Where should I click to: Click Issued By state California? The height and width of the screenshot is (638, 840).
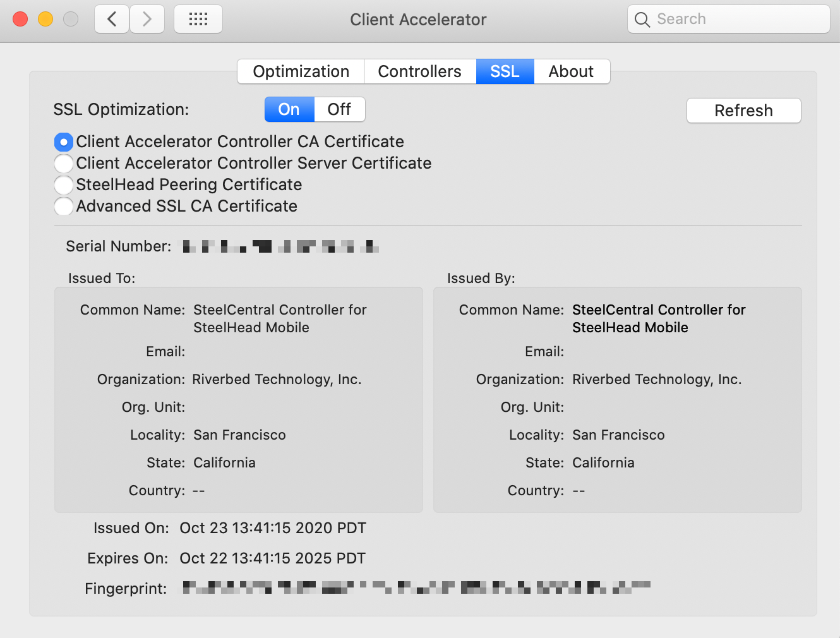pos(603,462)
